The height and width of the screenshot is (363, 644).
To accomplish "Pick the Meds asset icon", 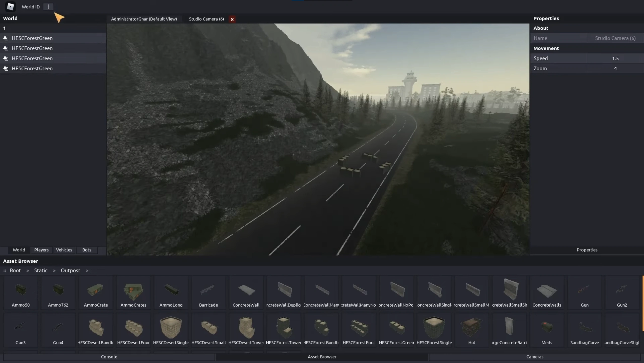I will point(547,327).
